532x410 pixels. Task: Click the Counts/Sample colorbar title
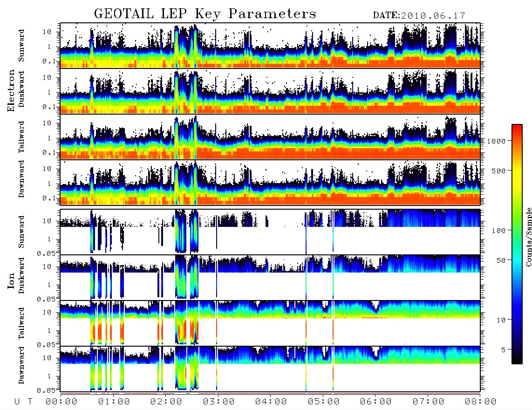[x=528, y=237]
